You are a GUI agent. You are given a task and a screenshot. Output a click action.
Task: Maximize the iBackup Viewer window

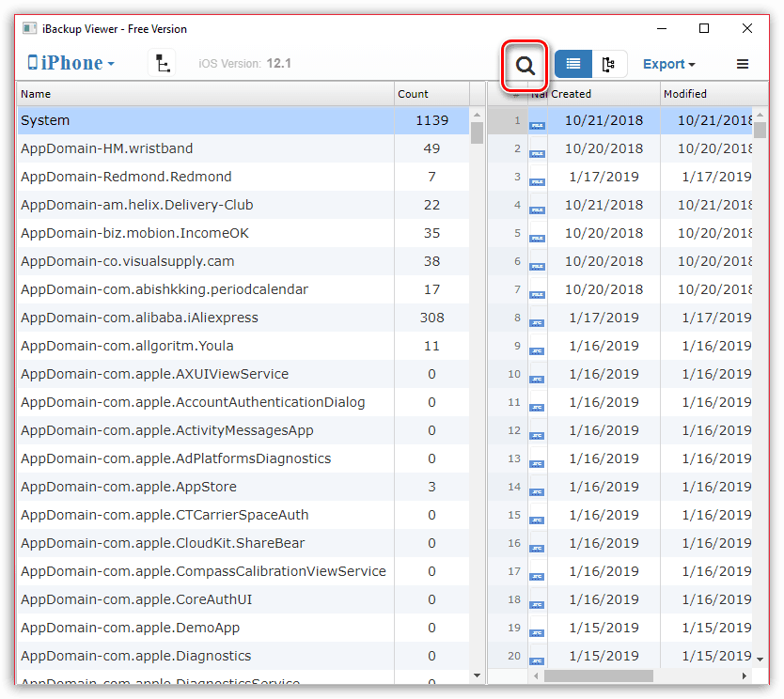[704, 28]
